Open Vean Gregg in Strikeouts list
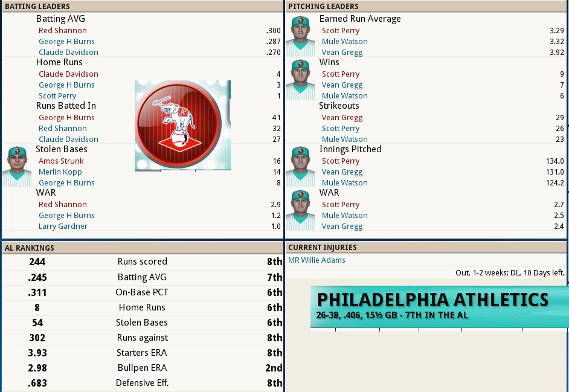 click(x=342, y=118)
